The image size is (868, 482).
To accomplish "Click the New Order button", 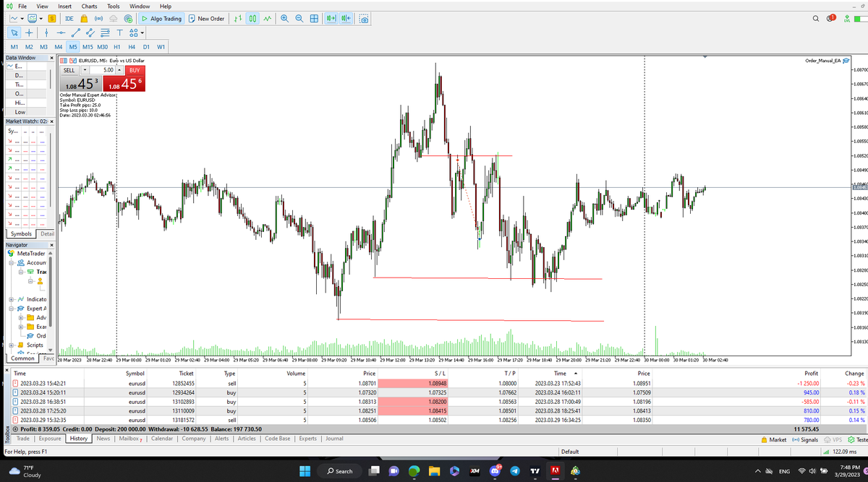I will click(206, 18).
